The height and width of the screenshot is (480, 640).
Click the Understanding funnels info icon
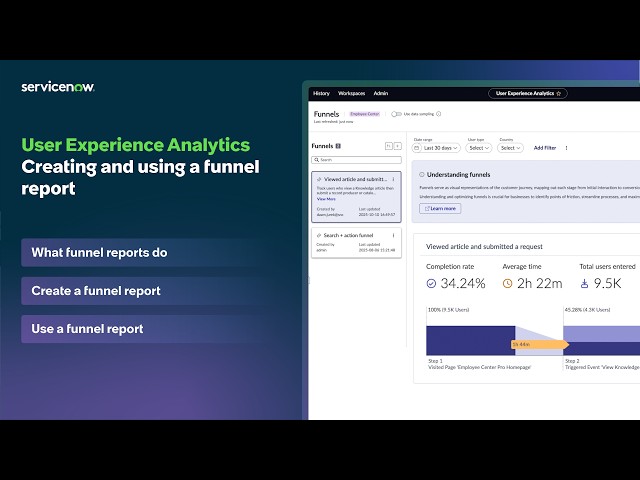tap(422, 175)
